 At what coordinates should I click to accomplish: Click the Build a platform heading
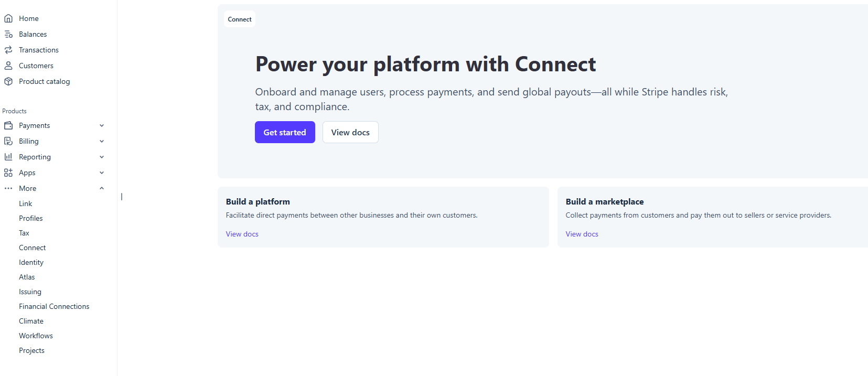(x=258, y=201)
